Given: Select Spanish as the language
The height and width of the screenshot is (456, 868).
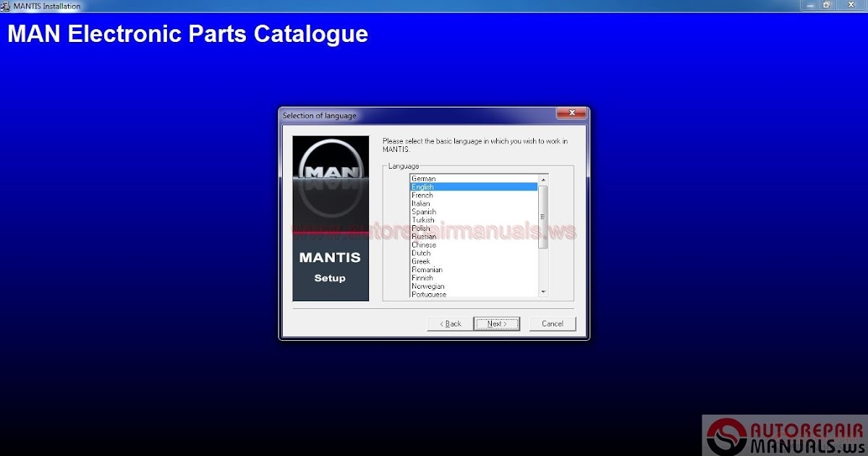Looking at the screenshot, I should point(474,211).
